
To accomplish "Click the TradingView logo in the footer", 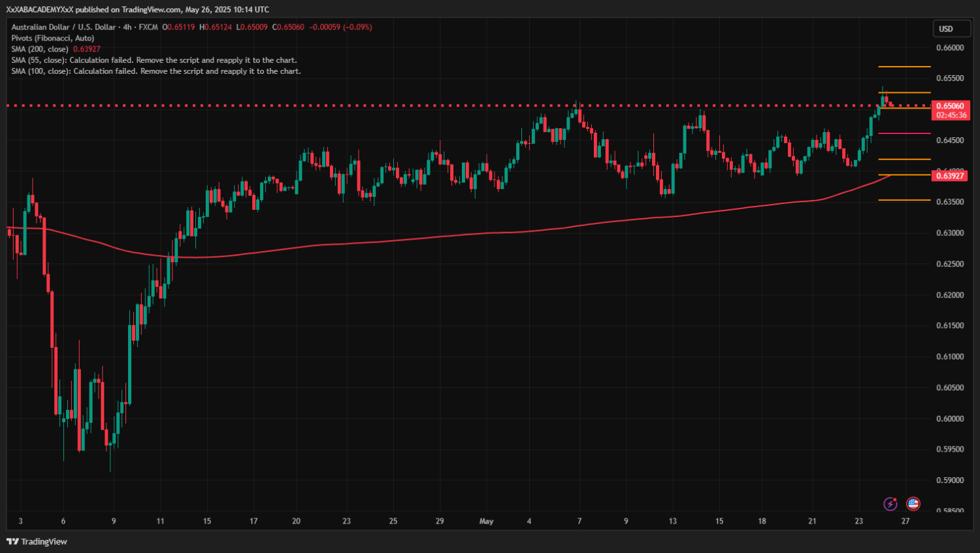I will 37,541.
